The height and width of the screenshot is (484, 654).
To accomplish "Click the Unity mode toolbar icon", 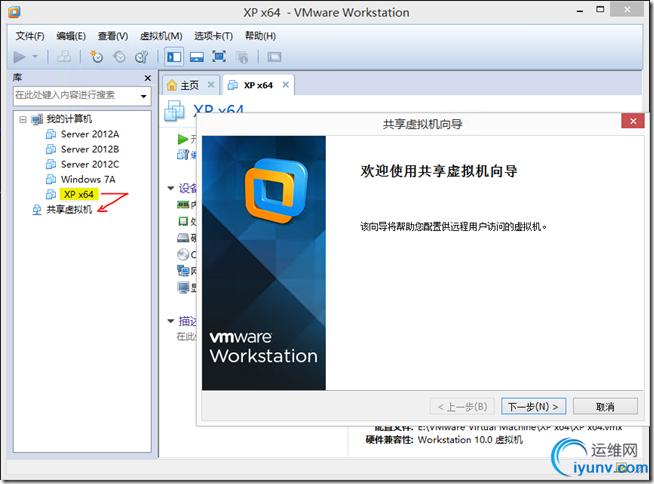I will coord(242,57).
